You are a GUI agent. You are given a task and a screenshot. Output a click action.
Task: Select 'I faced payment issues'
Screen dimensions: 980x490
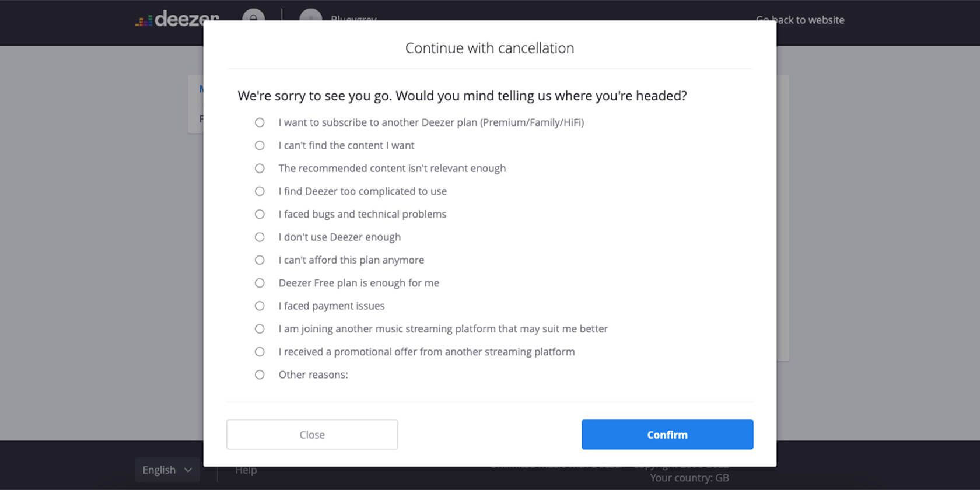[260, 306]
